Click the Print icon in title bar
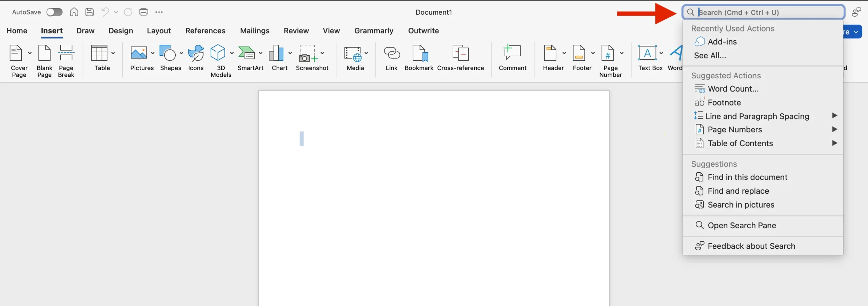The image size is (868, 306). pos(143,12)
